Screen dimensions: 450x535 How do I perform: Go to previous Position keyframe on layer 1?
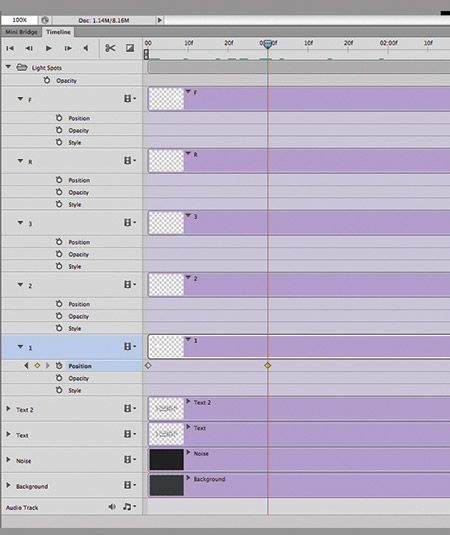[x=26, y=365]
